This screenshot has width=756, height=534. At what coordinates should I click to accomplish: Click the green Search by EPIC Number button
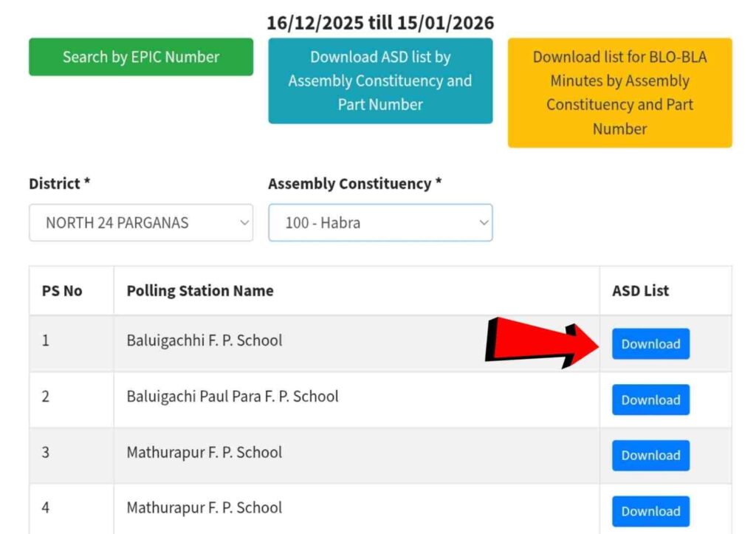(x=141, y=57)
